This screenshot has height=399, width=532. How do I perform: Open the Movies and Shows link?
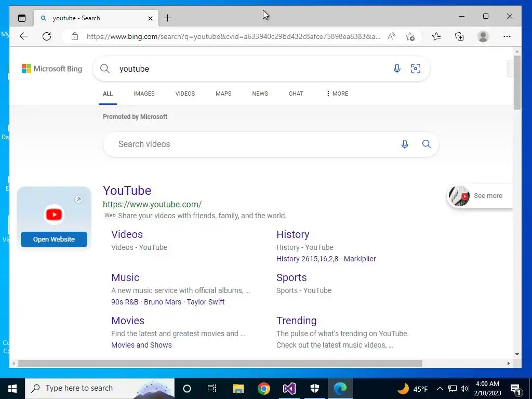tap(141, 345)
